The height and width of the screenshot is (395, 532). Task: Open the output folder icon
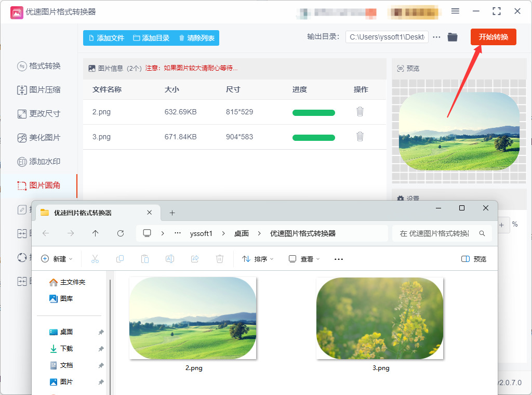click(453, 37)
